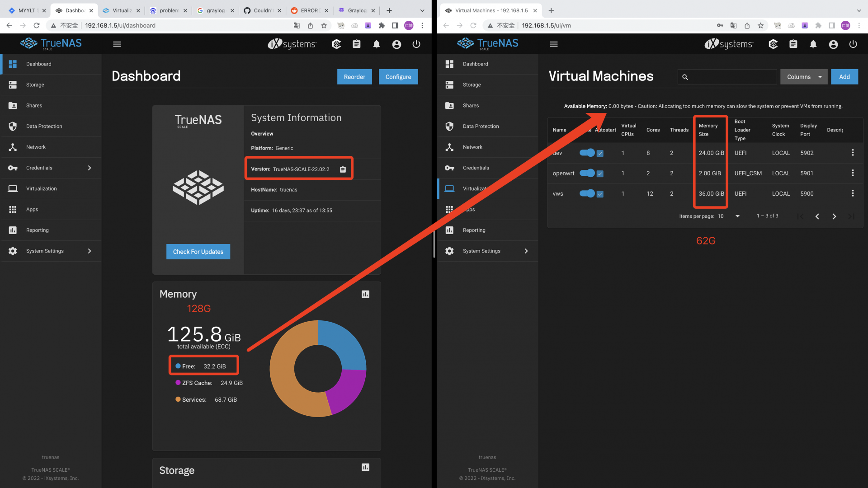868x488 pixels.
Task: Click the Virtual Machines search field
Action: (x=732, y=77)
